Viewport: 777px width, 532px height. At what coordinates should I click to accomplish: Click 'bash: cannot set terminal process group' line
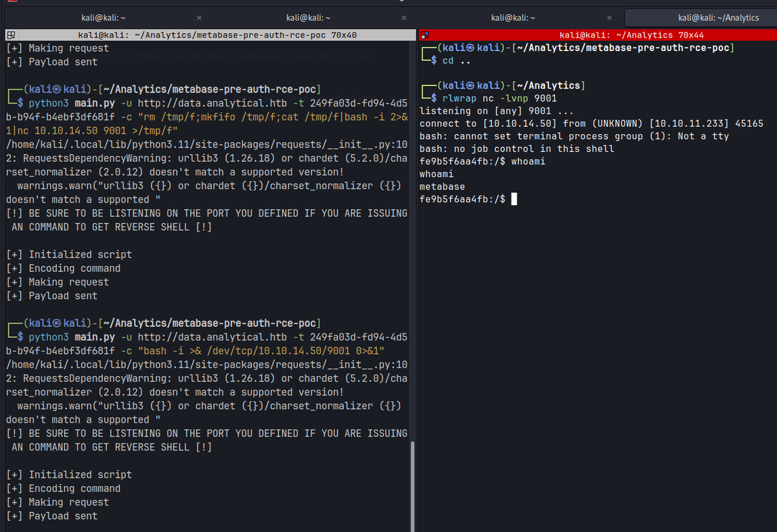click(x=574, y=136)
